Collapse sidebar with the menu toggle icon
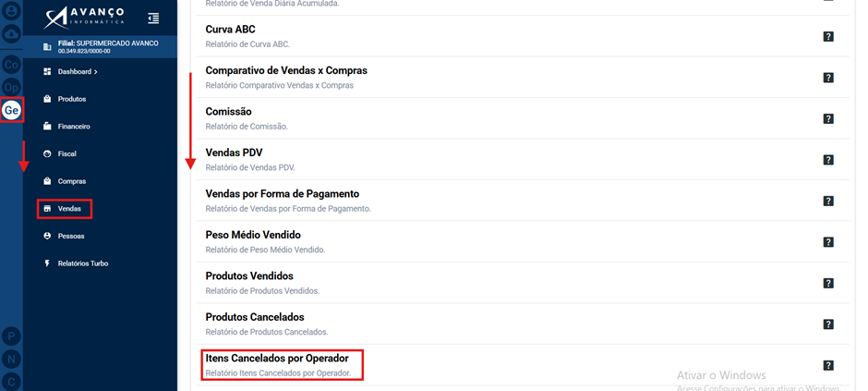The height and width of the screenshot is (391, 868). pos(153,18)
